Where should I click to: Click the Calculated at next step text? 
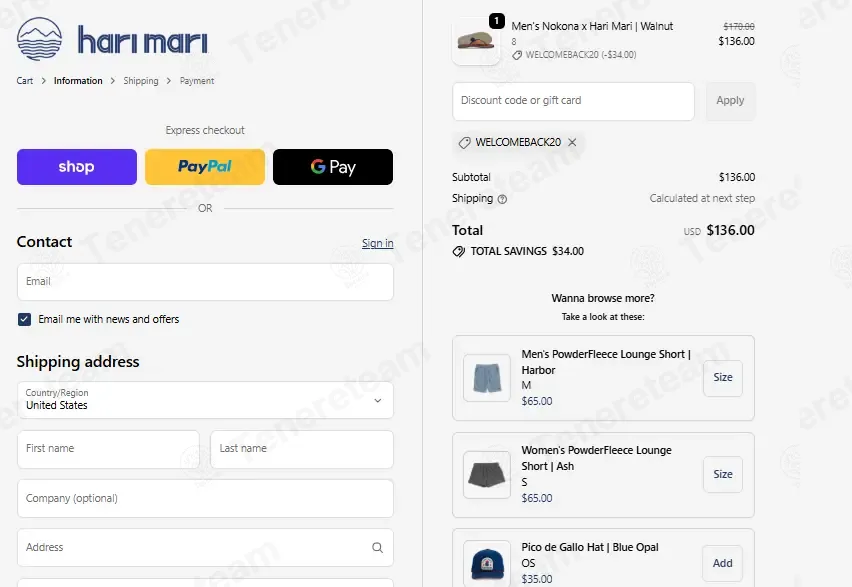coord(702,198)
